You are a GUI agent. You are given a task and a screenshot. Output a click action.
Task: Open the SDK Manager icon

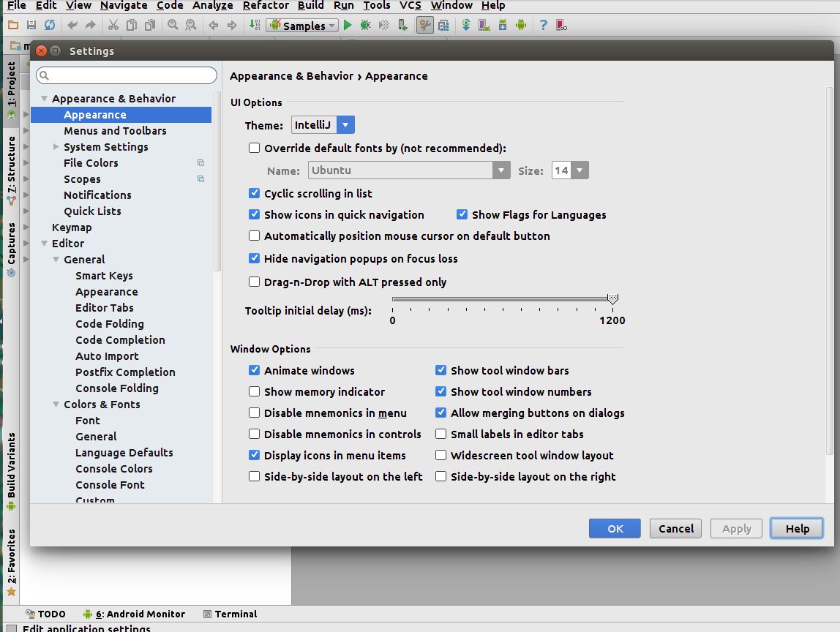click(x=503, y=25)
